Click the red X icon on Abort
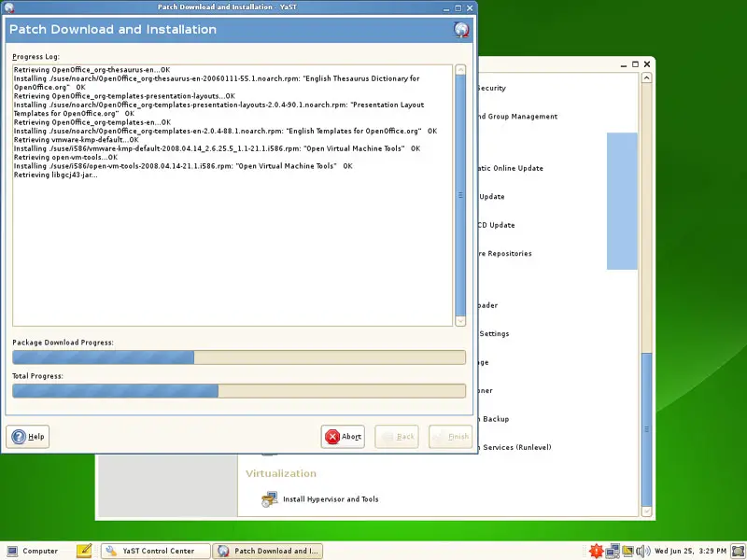747x560 pixels. tap(332, 437)
